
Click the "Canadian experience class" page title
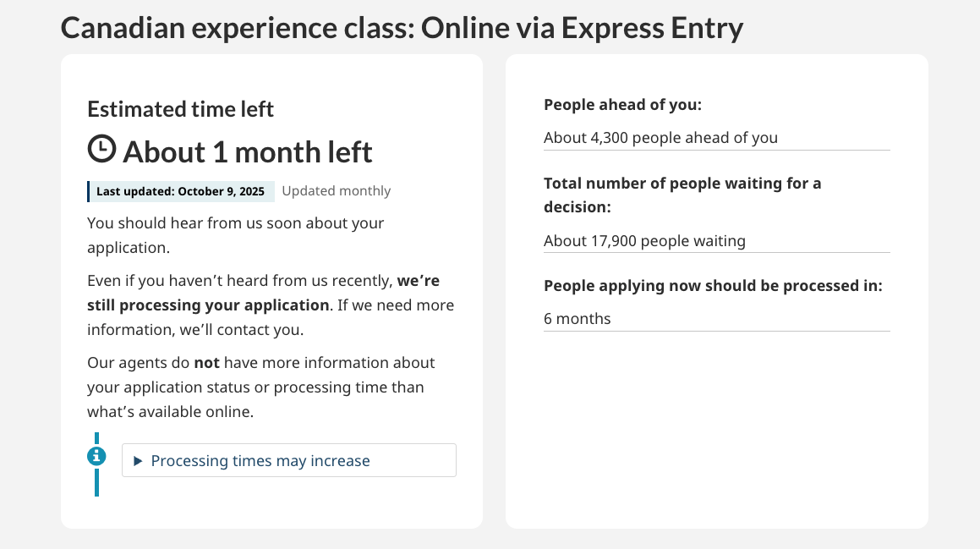click(x=402, y=29)
